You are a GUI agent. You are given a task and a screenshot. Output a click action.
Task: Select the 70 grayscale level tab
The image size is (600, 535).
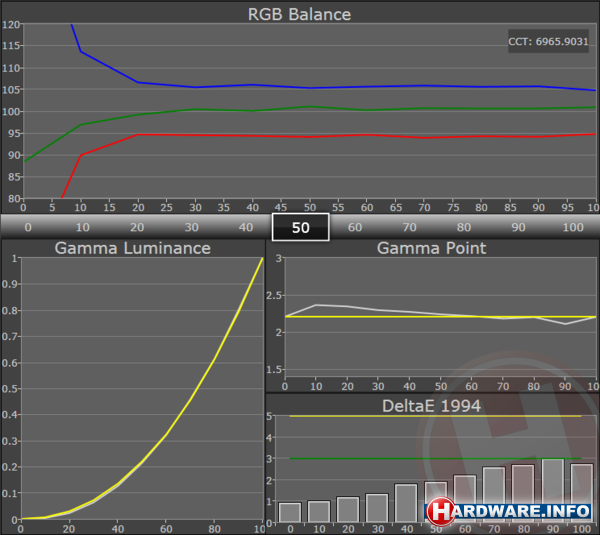pos(409,227)
